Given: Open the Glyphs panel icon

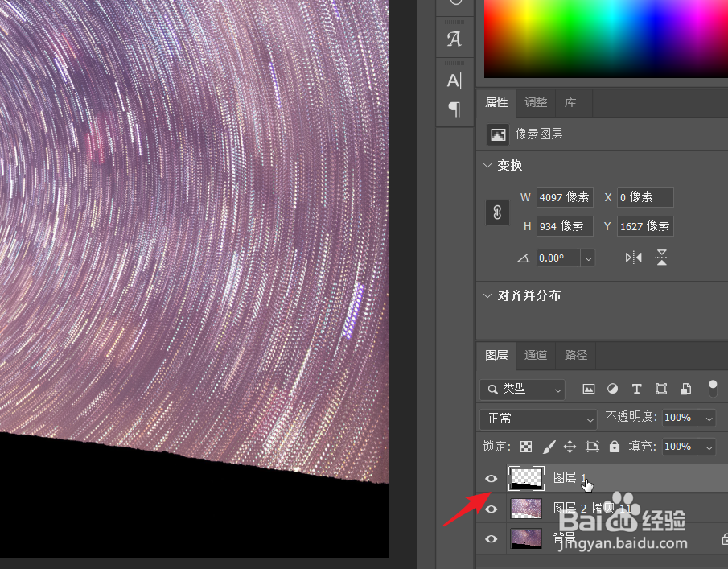Looking at the screenshot, I should (x=454, y=39).
